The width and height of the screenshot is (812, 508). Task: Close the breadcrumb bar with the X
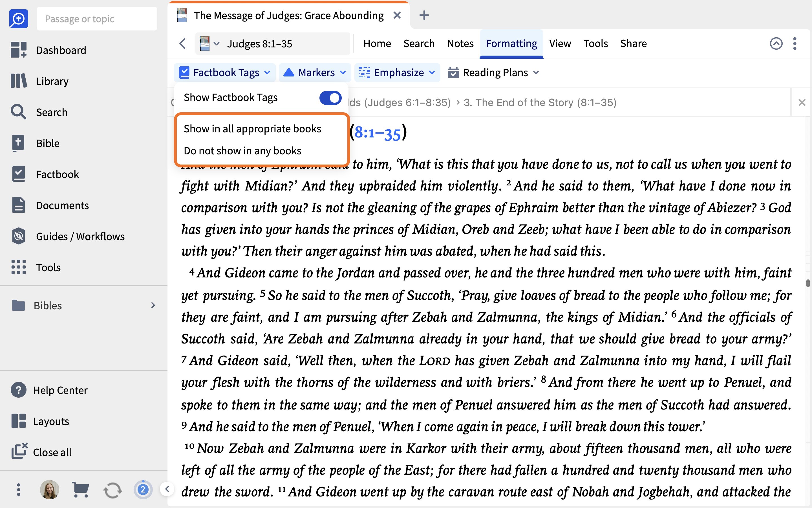tap(802, 102)
